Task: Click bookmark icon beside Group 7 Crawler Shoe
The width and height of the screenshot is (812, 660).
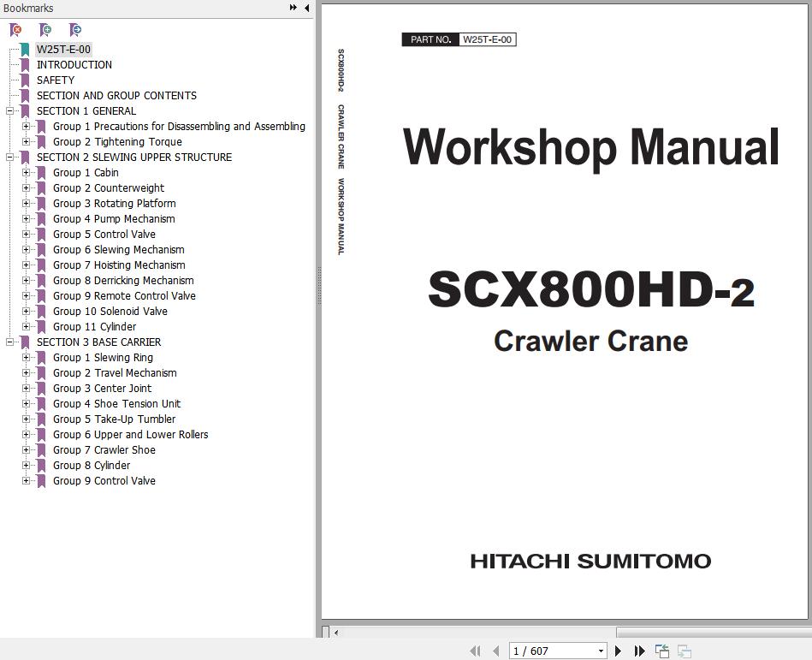Action: coord(41,450)
